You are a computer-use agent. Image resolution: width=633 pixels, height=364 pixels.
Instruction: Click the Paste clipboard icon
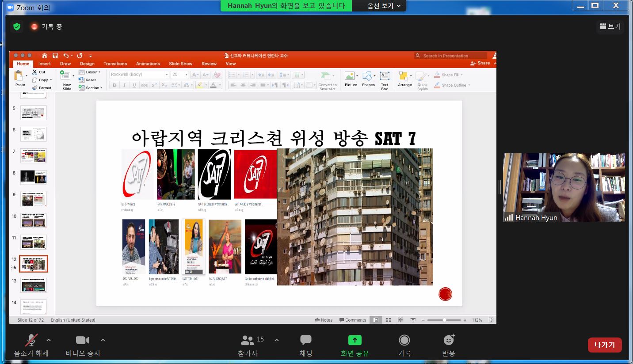coord(19,76)
